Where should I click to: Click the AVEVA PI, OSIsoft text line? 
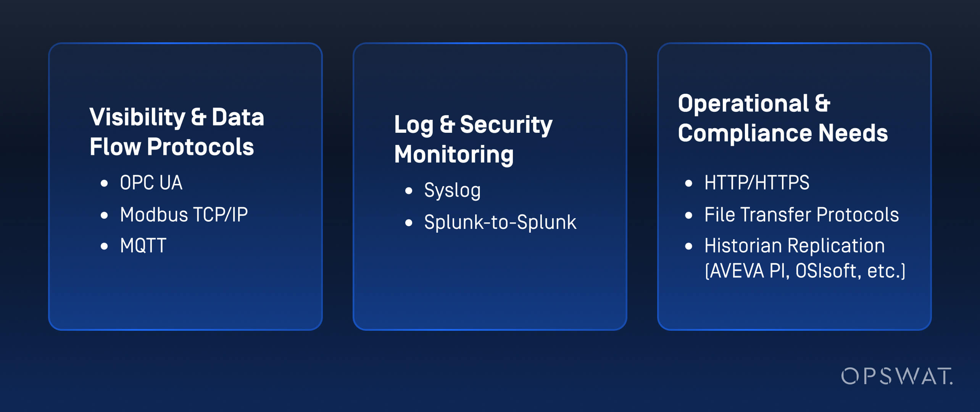[804, 271]
